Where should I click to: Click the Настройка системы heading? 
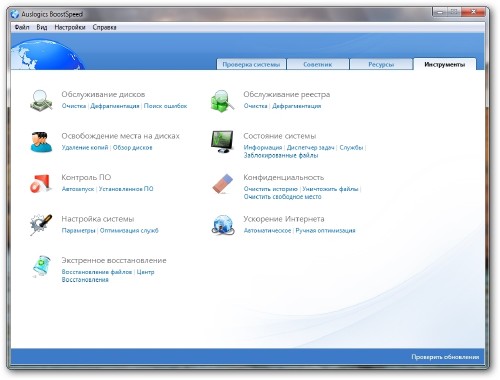pyautogui.click(x=98, y=219)
